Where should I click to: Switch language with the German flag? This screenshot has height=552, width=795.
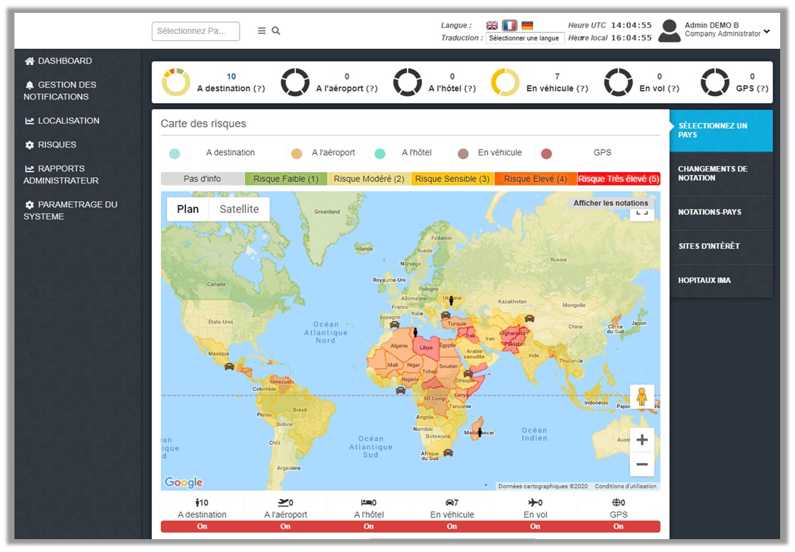[x=527, y=25]
